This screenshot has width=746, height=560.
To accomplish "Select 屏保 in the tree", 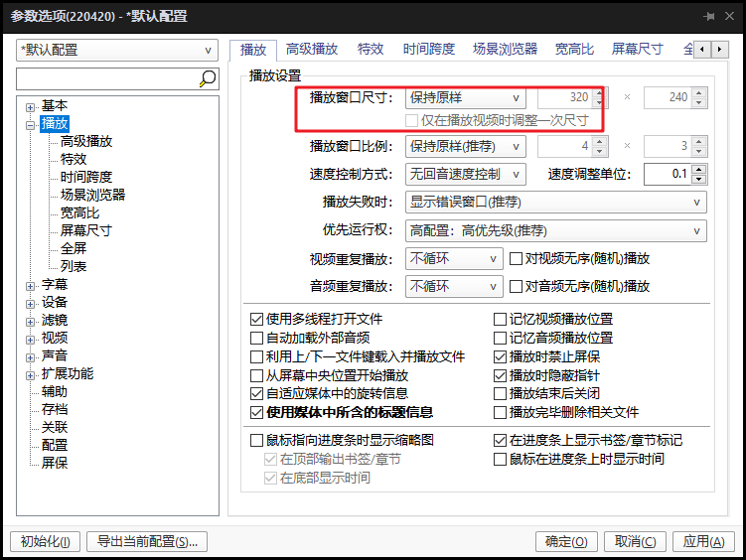I will pyautogui.click(x=55, y=463).
